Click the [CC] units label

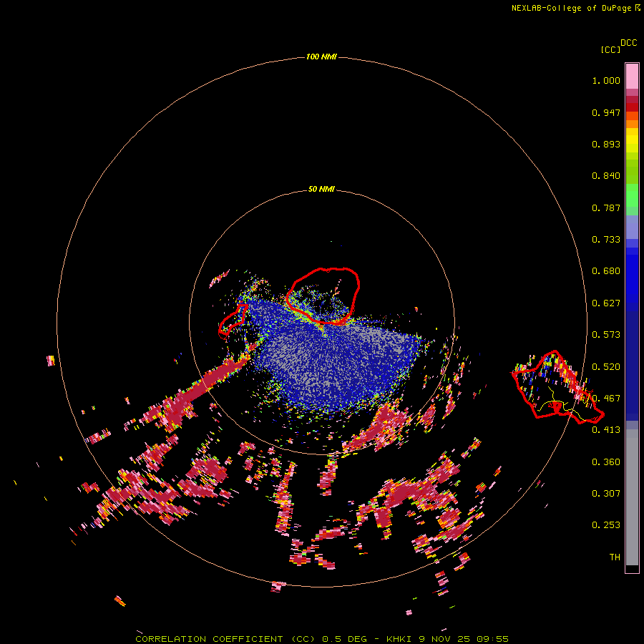610,49
